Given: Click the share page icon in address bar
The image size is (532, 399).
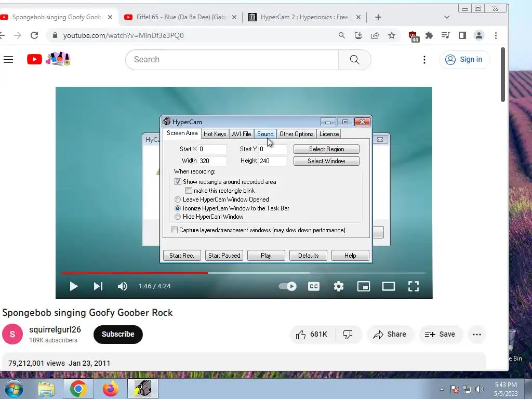Looking at the screenshot, I should pos(375,35).
